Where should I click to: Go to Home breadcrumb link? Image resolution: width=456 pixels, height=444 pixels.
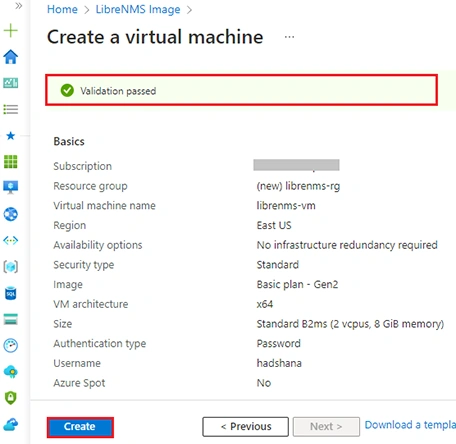[x=62, y=9]
